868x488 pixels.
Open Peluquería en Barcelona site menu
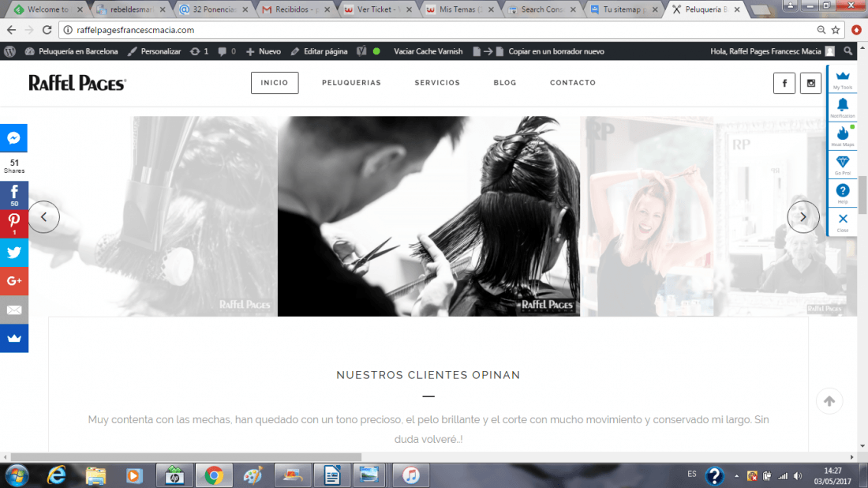tap(71, 51)
